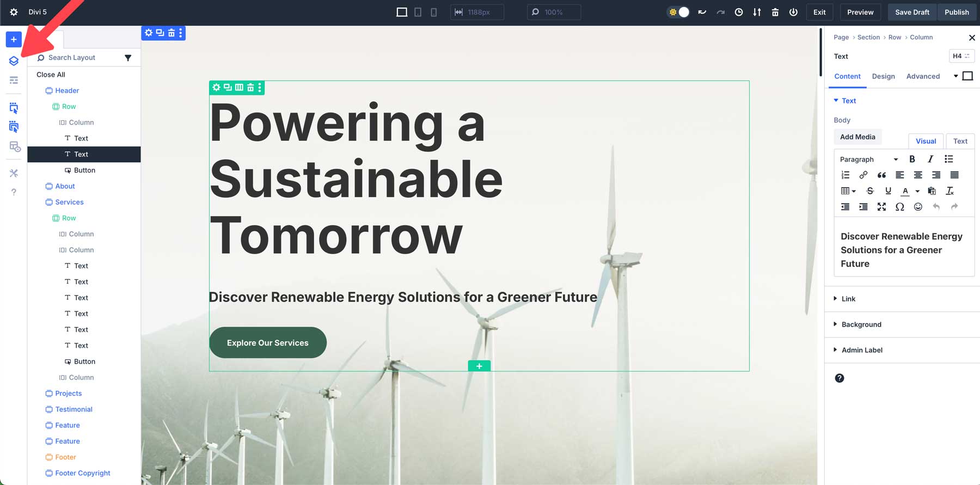Viewport: 980px width, 485px height.
Task: Toggle light and dark mode switch
Action: pos(678,12)
